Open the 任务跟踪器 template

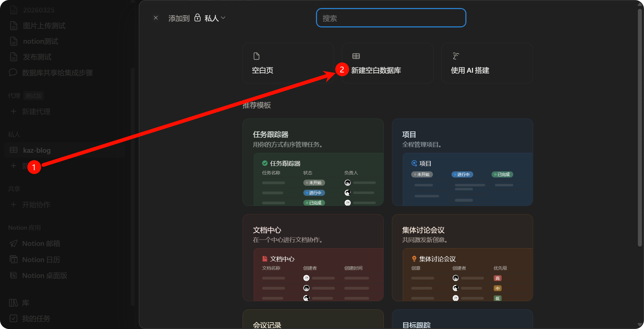tap(313, 162)
